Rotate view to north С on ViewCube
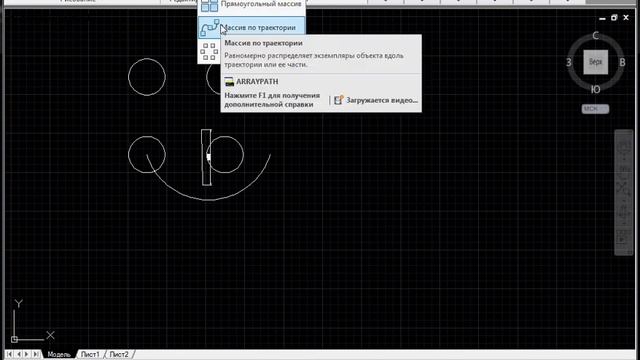Image resolution: width=640 pixels, height=360 pixels. pyautogui.click(x=596, y=36)
